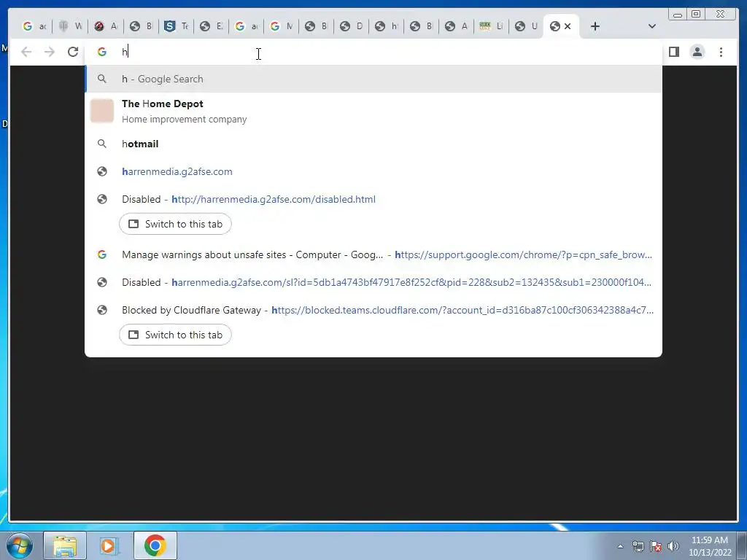Open the network tray icon
747x560 pixels.
pos(638,546)
